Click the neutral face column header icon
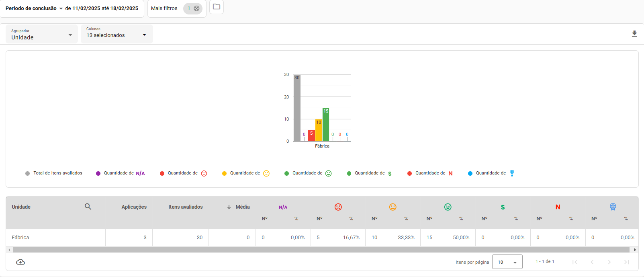This screenshot has height=277, width=644. [x=393, y=207]
